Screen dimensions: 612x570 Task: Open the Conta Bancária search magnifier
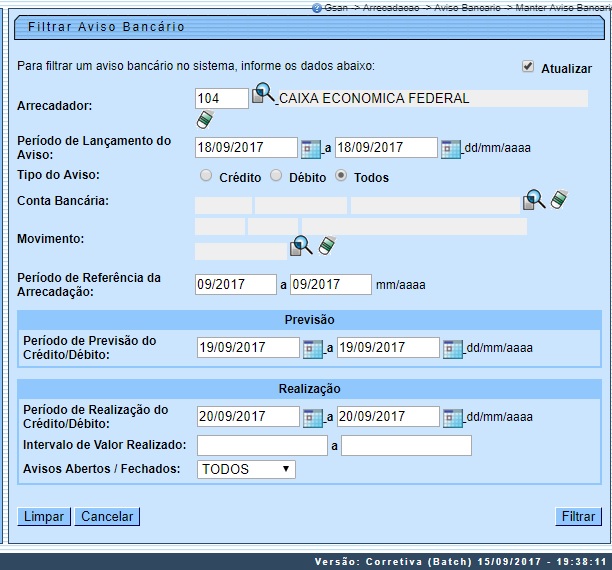[x=534, y=201]
